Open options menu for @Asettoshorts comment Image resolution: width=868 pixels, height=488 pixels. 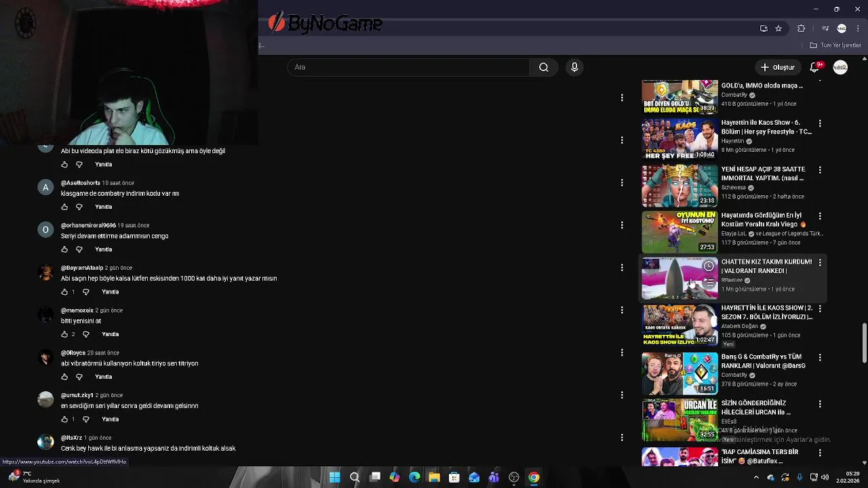(622, 183)
